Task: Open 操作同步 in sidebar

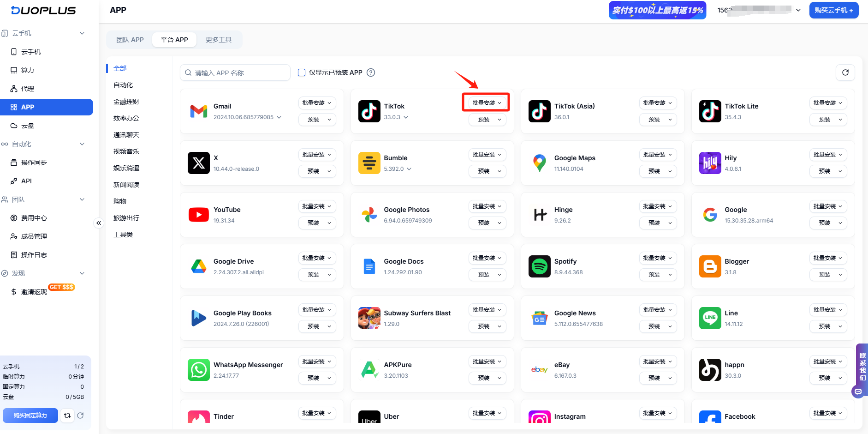Action: [x=47, y=163]
